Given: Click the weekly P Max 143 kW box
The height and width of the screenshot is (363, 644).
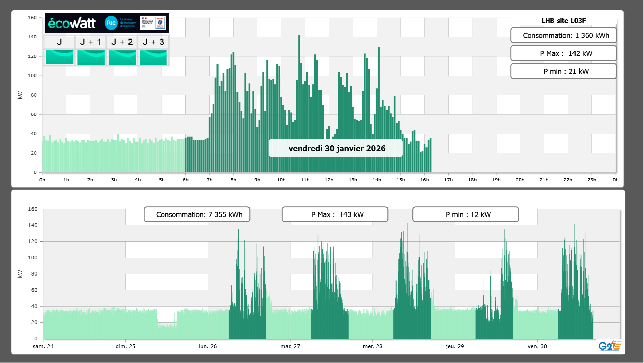Looking at the screenshot, I should point(334,214).
